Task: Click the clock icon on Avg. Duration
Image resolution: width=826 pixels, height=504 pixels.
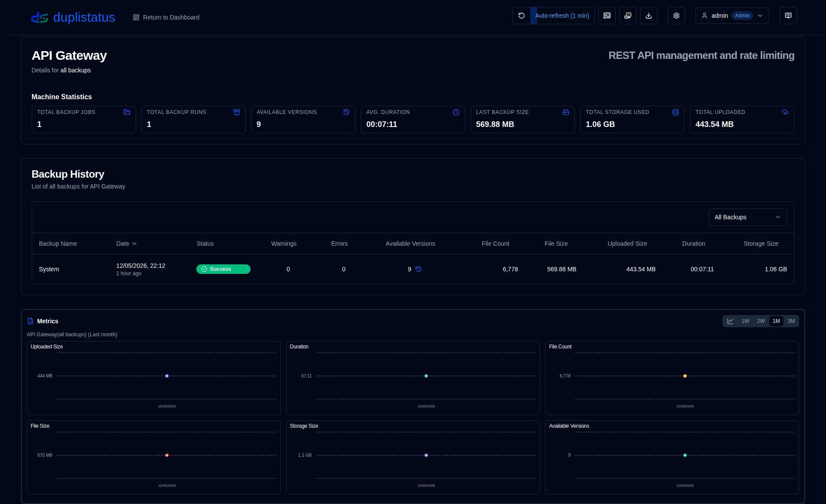Action: coord(456,112)
